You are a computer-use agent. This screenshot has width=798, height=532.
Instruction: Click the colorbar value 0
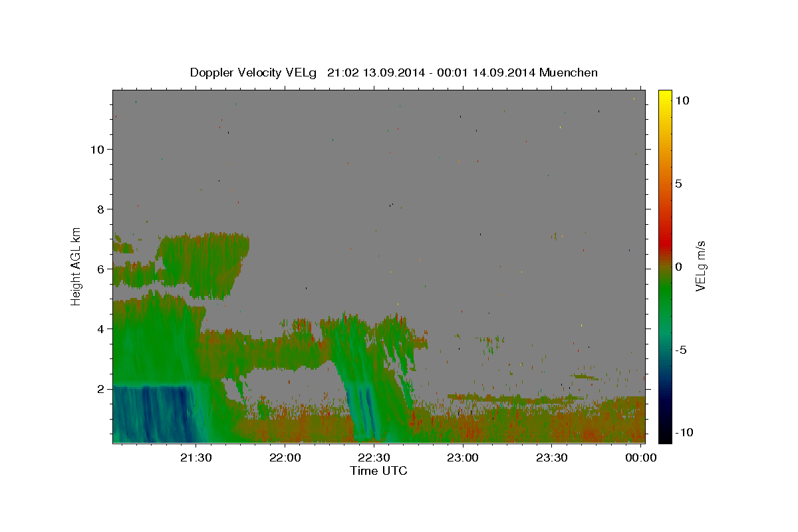pos(678,267)
